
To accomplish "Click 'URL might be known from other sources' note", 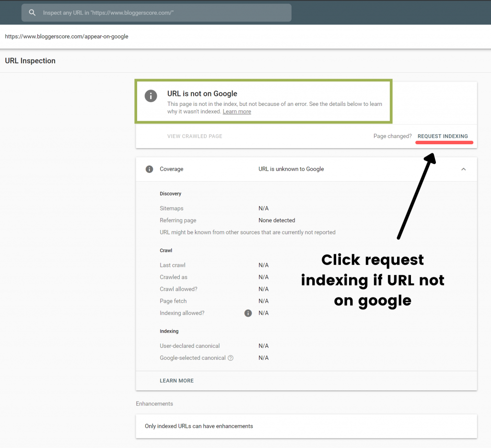I will click(x=247, y=232).
